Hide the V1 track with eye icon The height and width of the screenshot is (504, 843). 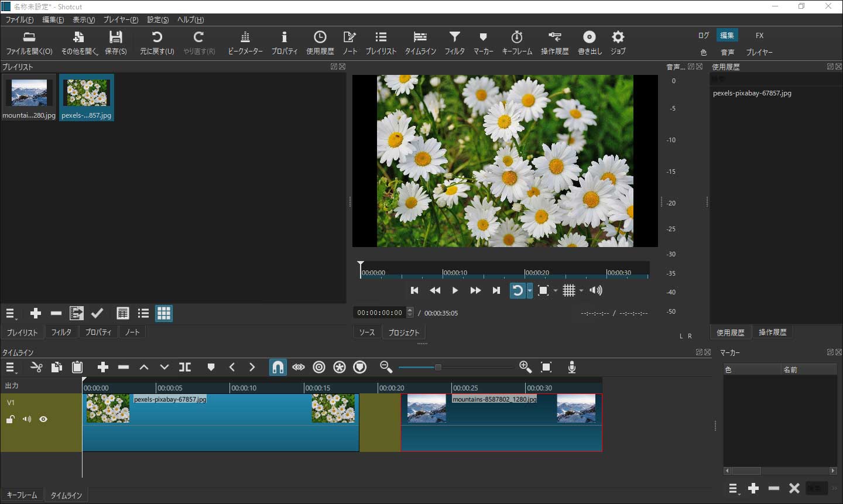[x=43, y=419]
